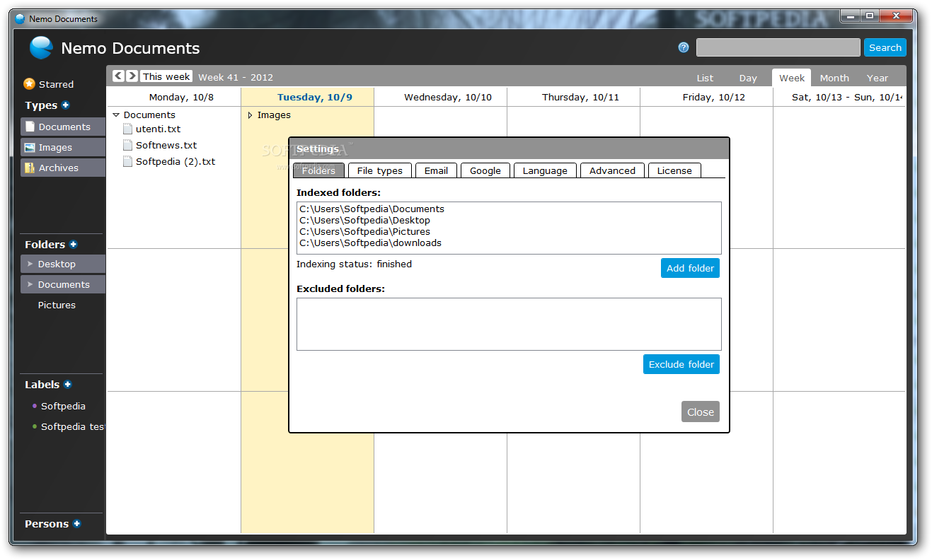
Task: Select the Softpedia test label
Action: click(73, 426)
